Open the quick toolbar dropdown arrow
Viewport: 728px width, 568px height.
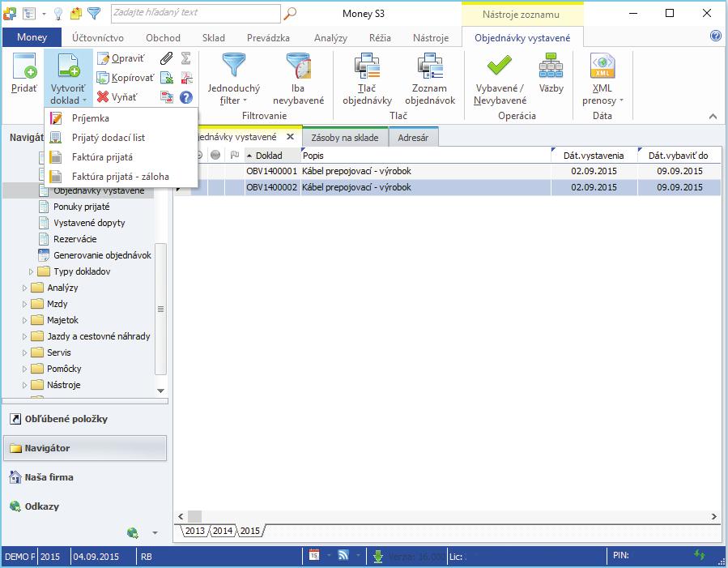[44, 14]
